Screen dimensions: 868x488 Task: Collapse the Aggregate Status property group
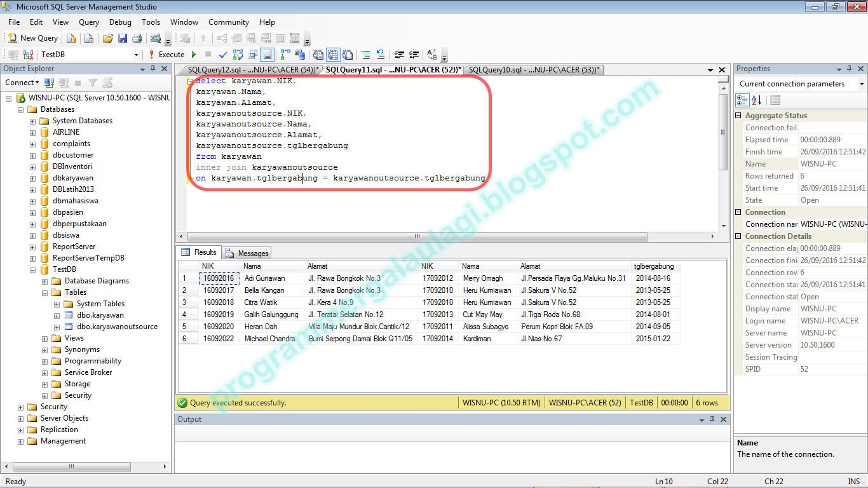[736, 115]
